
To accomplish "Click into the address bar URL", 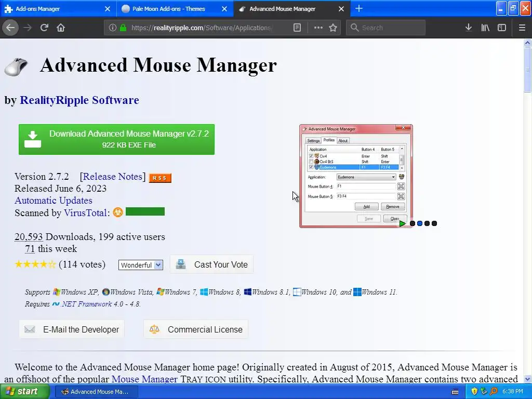I will tap(202, 28).
